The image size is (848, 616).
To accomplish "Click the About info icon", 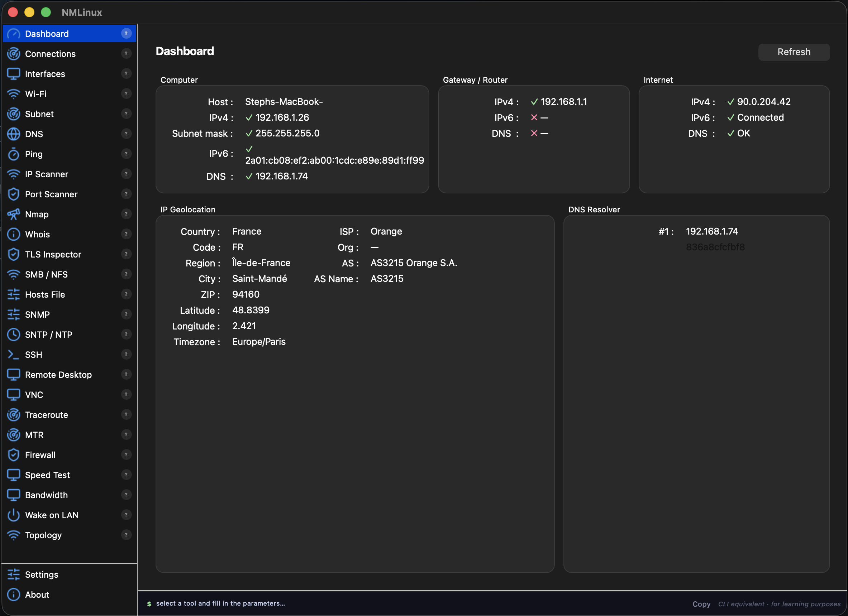I will click(x=14, y=595).
